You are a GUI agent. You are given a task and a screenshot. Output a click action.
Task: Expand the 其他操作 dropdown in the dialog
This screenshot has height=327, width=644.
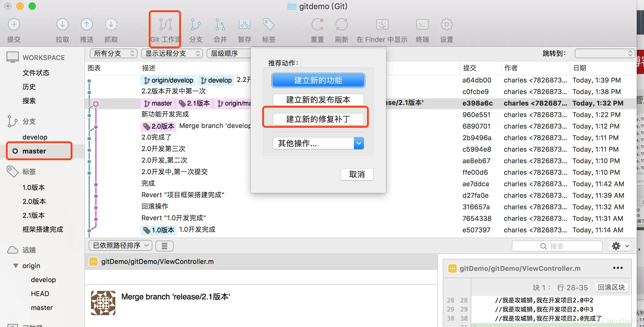coord(358,143)
